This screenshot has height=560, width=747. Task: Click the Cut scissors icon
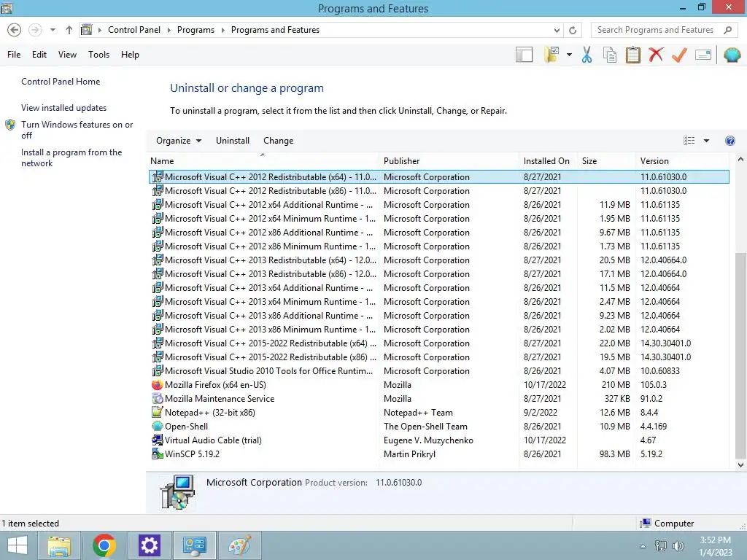point(587,55)
